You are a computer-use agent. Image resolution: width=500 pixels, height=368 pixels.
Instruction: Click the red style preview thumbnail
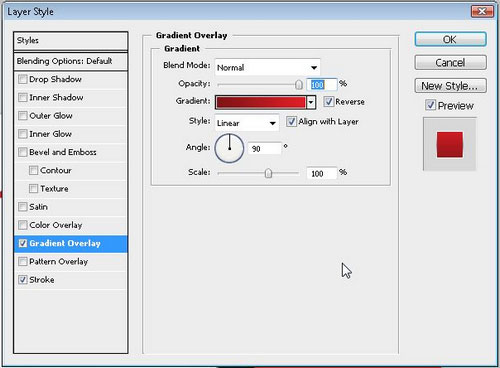pyautogui.click(x=450, y=144)
